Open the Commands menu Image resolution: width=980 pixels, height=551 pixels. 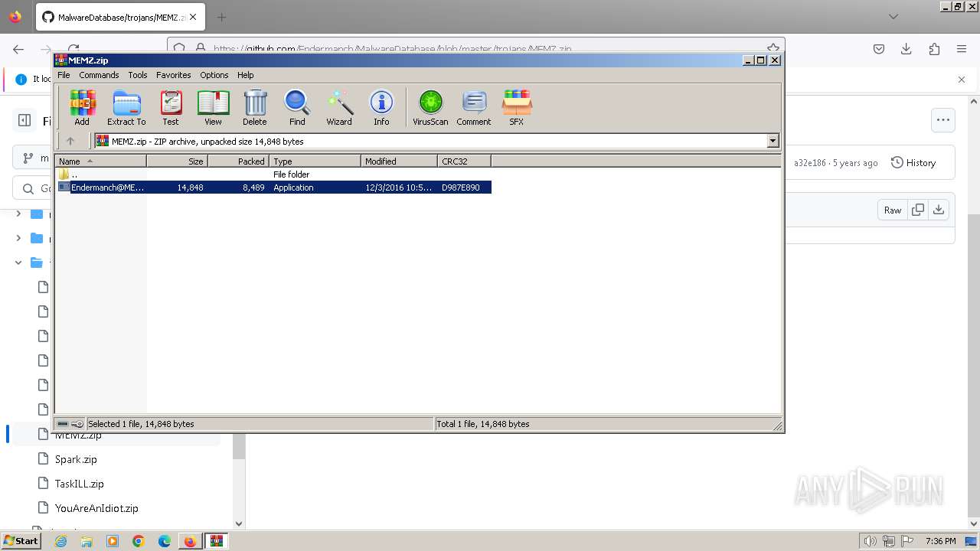pyautogui.click(x=99, y=75)
